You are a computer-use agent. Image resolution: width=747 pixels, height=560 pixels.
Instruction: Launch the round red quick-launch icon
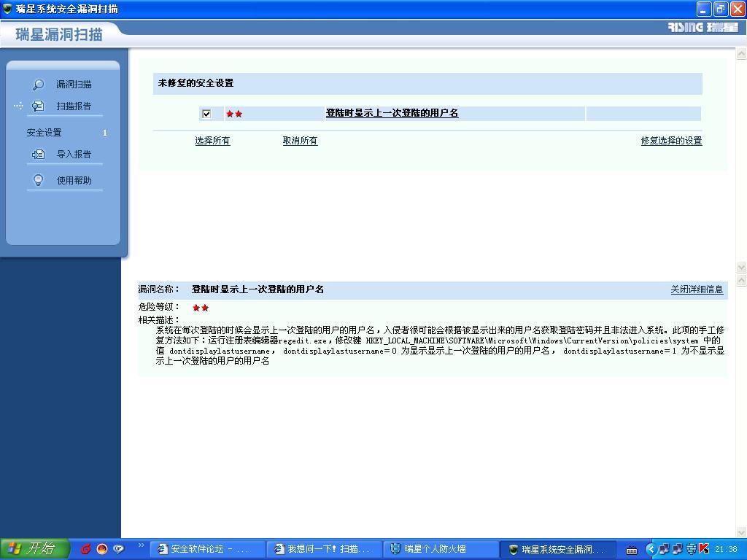pyautogui.click(x=102, y=549)
